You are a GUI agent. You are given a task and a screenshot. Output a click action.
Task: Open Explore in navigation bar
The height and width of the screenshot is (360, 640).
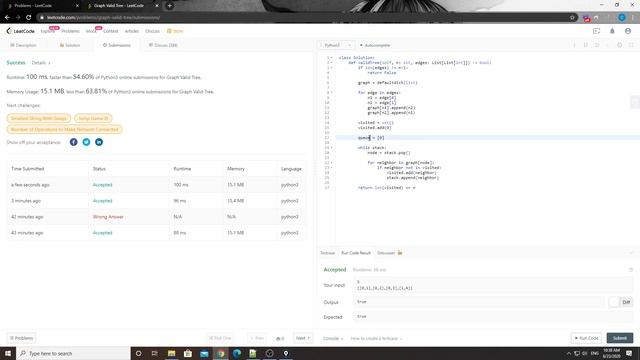(47, 31)
